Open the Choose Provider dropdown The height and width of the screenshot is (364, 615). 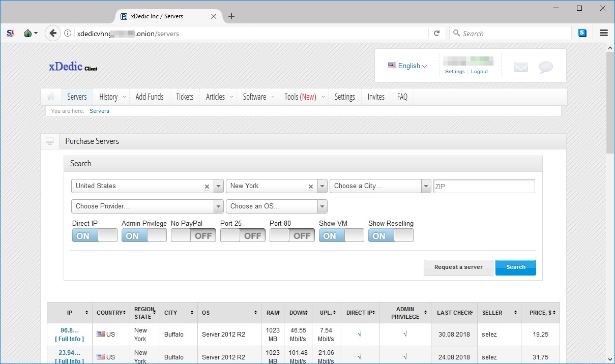point(147,206)
